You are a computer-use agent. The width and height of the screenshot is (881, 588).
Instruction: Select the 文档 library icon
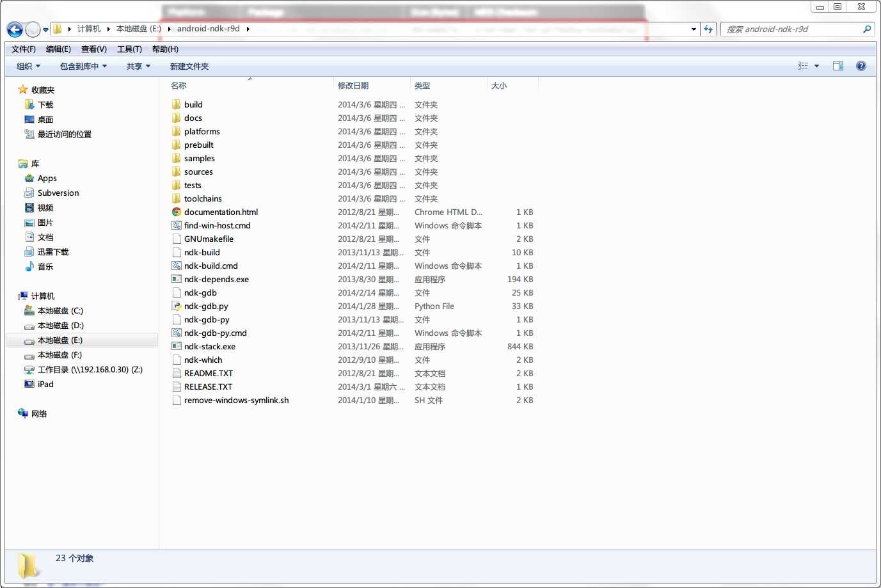[29, 237]
